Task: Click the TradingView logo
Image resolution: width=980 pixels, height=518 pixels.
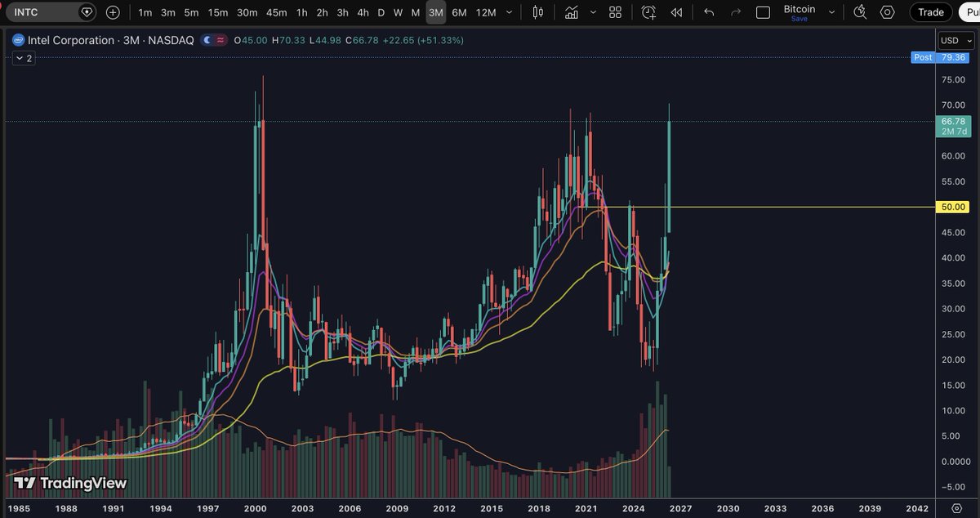Action: click(x=70, y=484)
